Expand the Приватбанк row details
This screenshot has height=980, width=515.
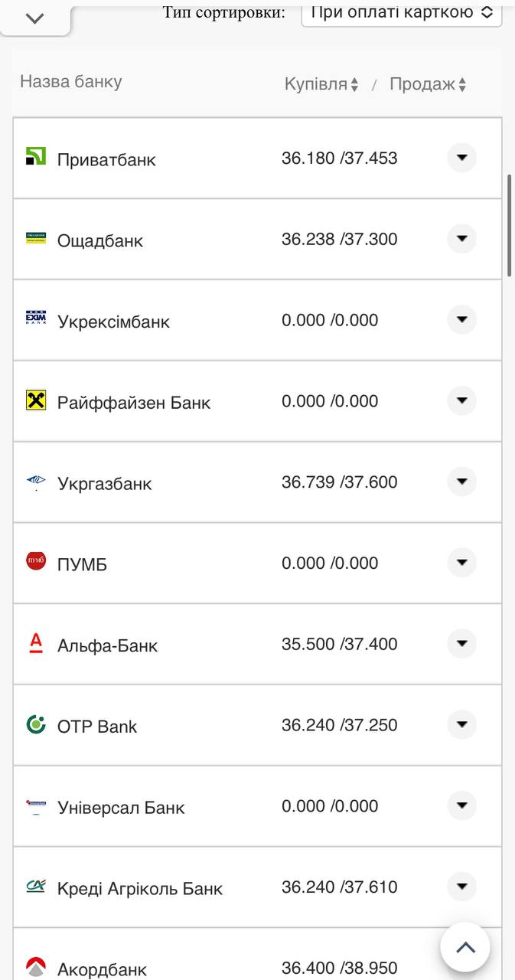(x=461, y=158)
